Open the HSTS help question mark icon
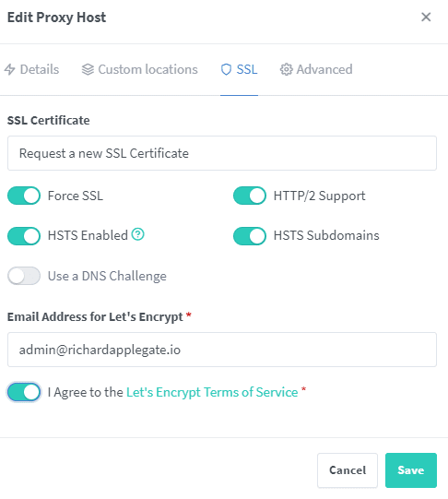Screen dimensions: 448x499 pos(138,234)
